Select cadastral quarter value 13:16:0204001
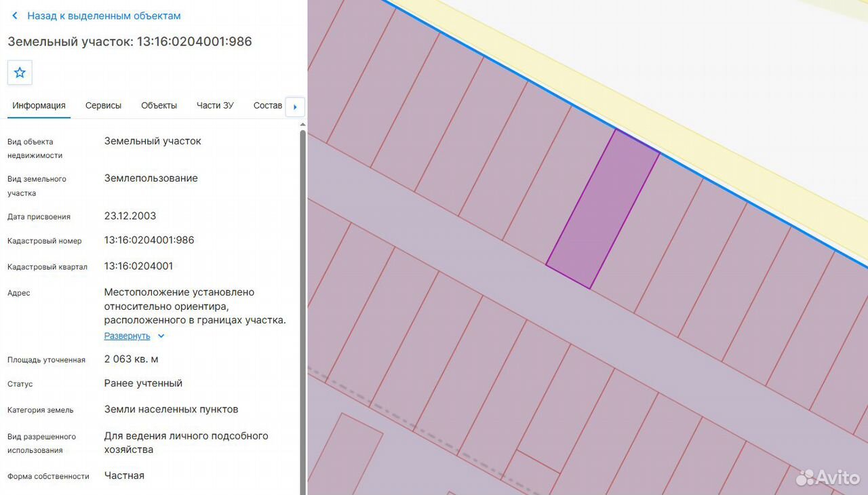Screen dimensions: 868x495 [x=138, y=266]
